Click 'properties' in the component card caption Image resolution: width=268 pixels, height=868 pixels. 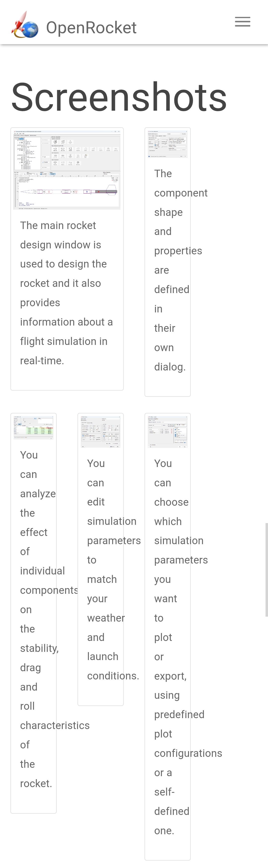[x=178, y=251]
